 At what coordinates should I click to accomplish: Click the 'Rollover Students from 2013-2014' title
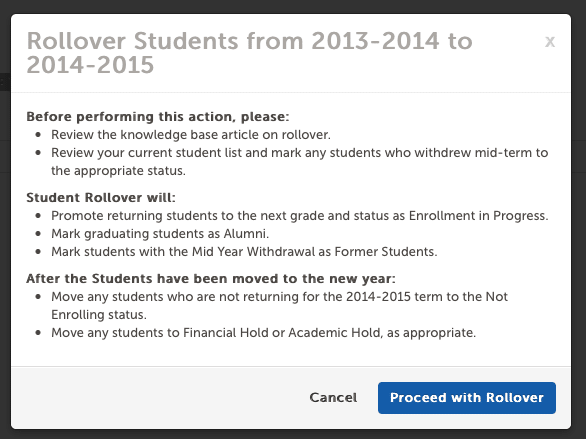[250, 53]
